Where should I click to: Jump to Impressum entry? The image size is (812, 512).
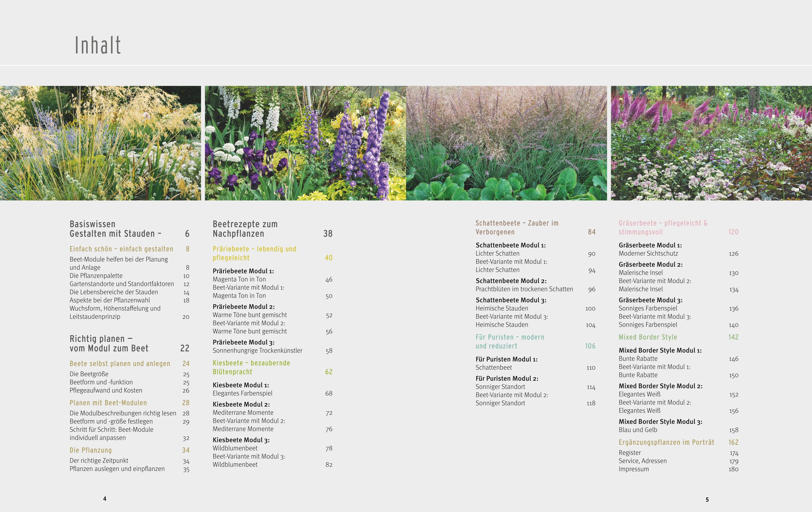click(x=634, y=469)
